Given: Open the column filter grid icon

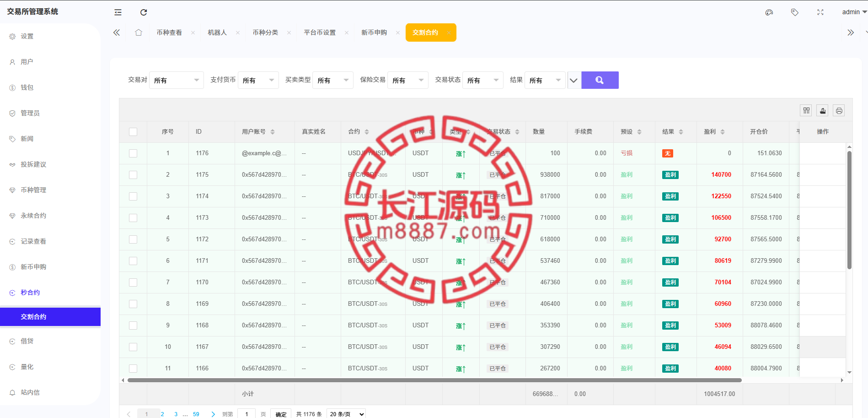Looking at the screenshot, I should click(806, 110).
